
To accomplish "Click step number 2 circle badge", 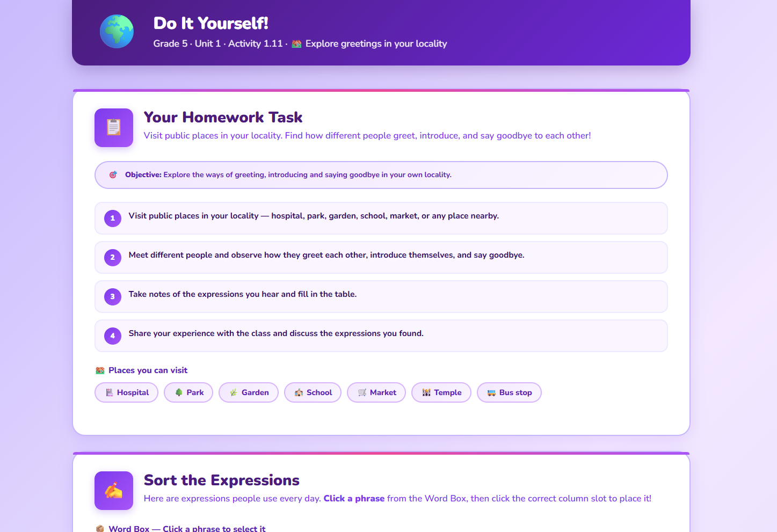I will pyautogui.click(x=113, y=257).
